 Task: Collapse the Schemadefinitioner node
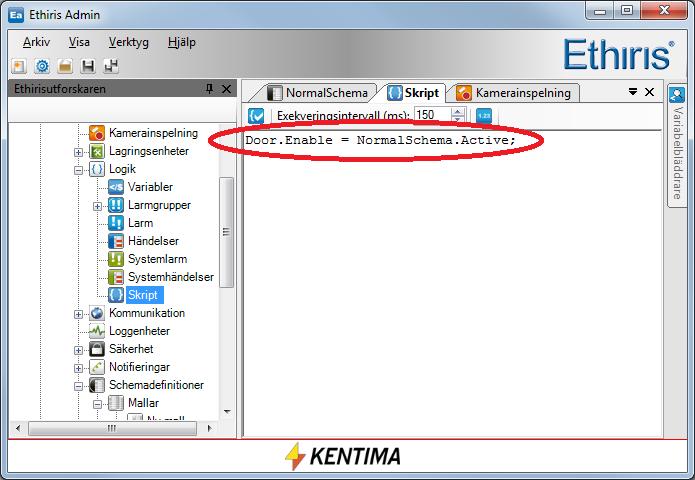[78, 386]
